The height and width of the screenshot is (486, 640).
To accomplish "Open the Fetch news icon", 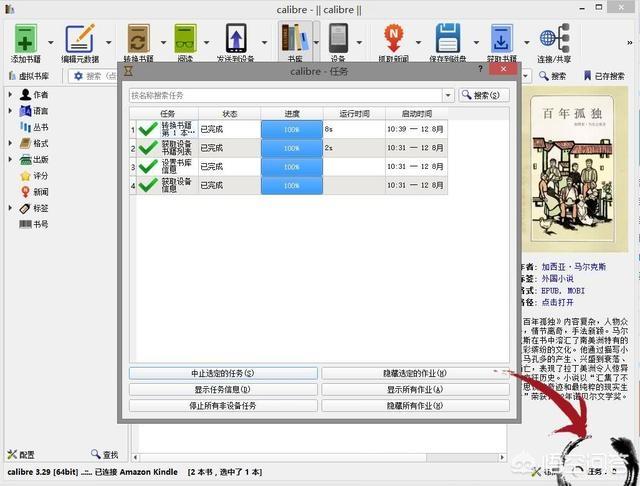I will pos(393,38).
